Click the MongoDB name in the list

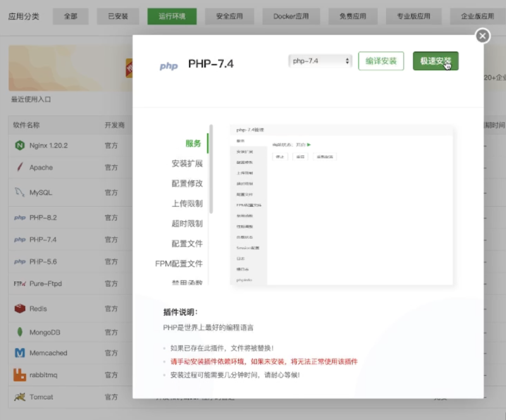coord(45,332)
